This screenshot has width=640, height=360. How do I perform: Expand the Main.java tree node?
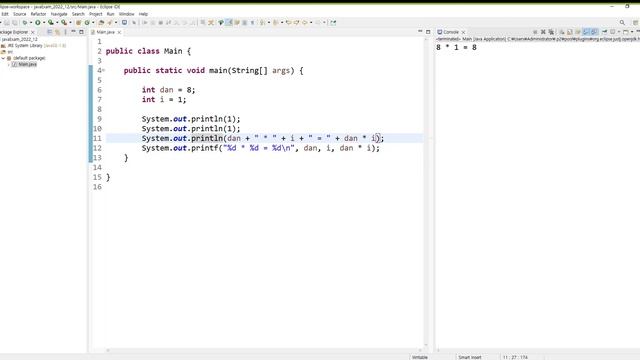[9, 64]
